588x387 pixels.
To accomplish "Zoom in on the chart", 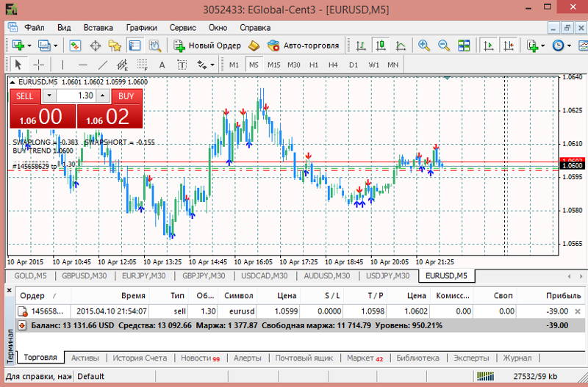I will 424,46.
